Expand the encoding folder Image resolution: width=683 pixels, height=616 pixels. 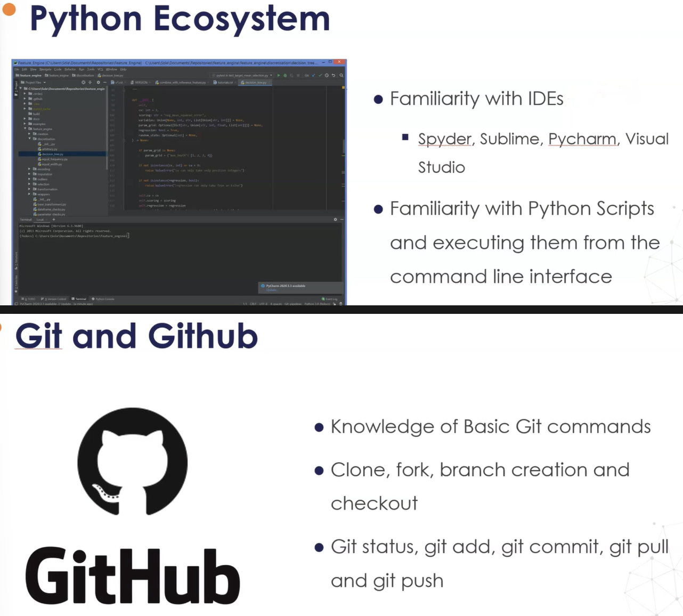pos(29,169)
